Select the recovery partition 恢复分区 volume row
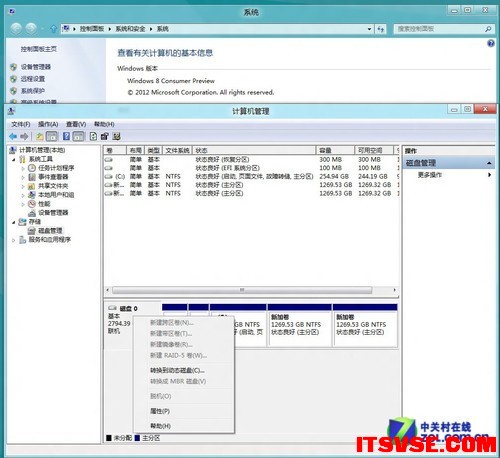 [x=252, y=160]
